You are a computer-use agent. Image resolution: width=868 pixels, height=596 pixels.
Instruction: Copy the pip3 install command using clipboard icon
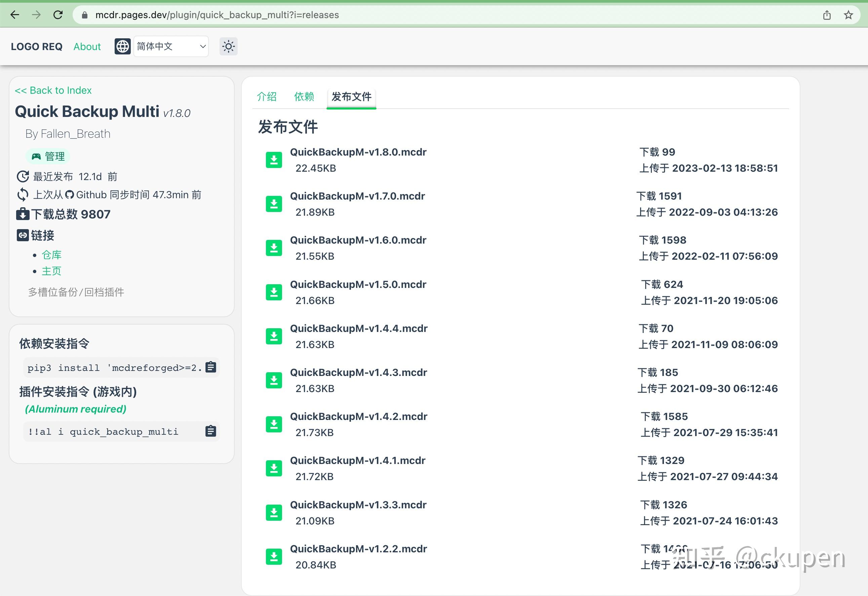click(210, 367)
